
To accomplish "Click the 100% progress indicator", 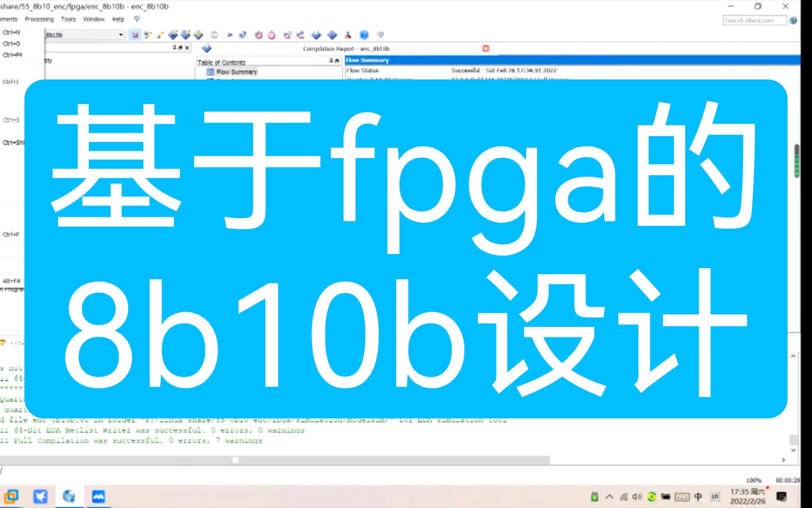I will [x=754, y=480].
